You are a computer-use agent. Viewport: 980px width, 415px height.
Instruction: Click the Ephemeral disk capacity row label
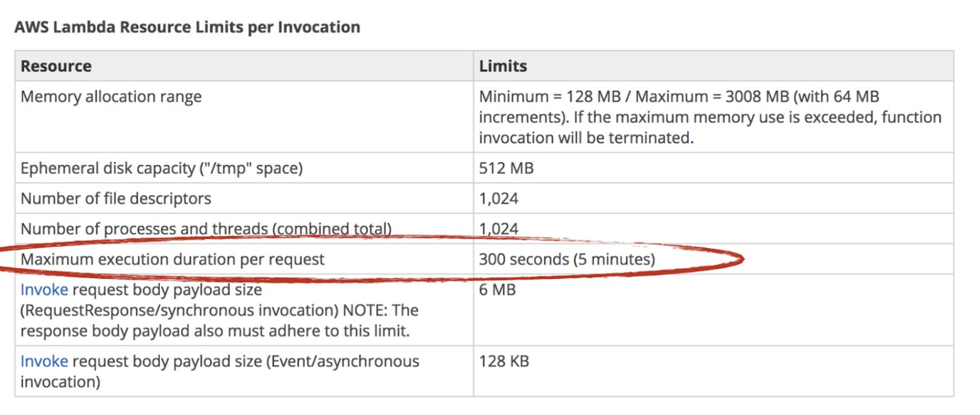[x=162, y=169]
